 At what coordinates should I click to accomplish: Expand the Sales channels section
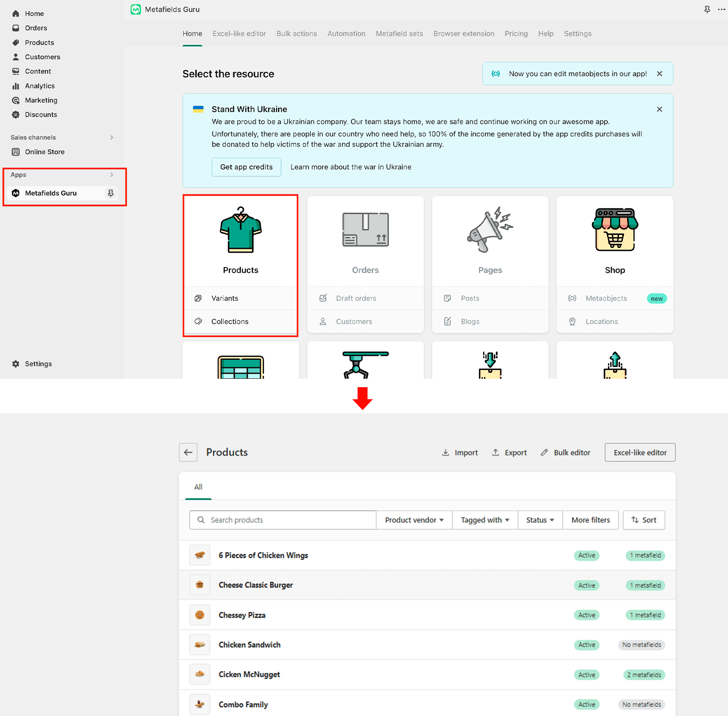click(x=112, y=137)
